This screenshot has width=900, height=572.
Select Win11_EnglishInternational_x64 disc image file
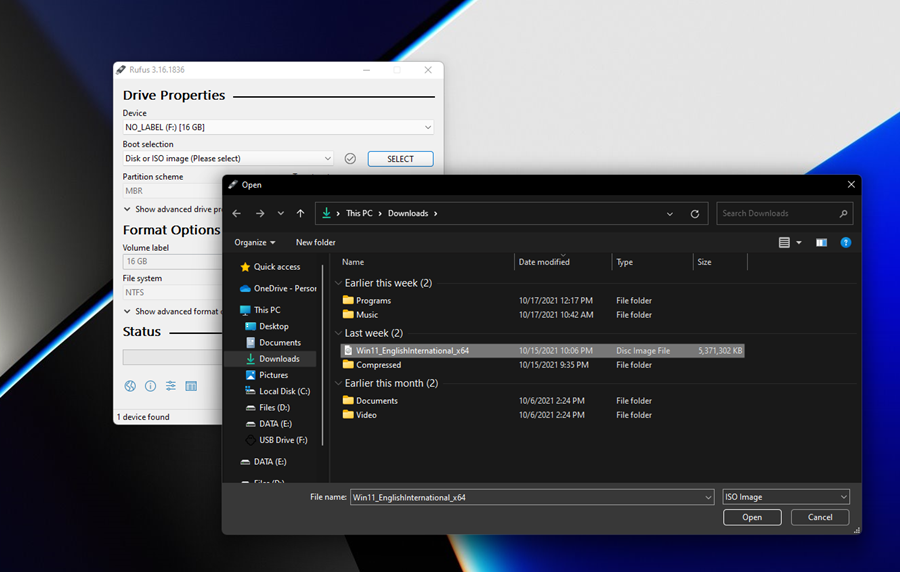(542, 351)
